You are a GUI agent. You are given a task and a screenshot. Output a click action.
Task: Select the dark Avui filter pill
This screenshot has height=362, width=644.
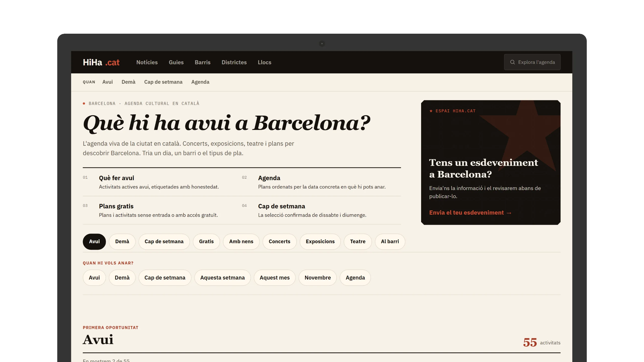point(94,242)
